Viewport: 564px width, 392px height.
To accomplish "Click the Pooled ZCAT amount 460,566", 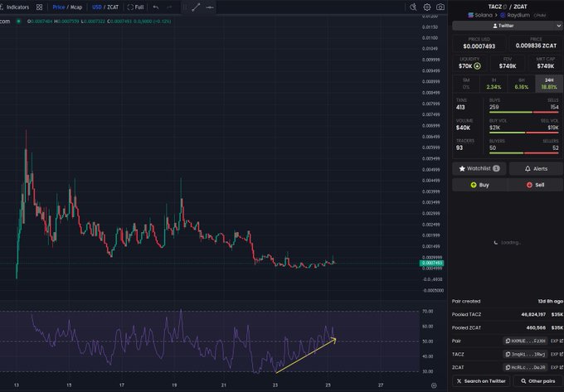I will pos(536,327).
